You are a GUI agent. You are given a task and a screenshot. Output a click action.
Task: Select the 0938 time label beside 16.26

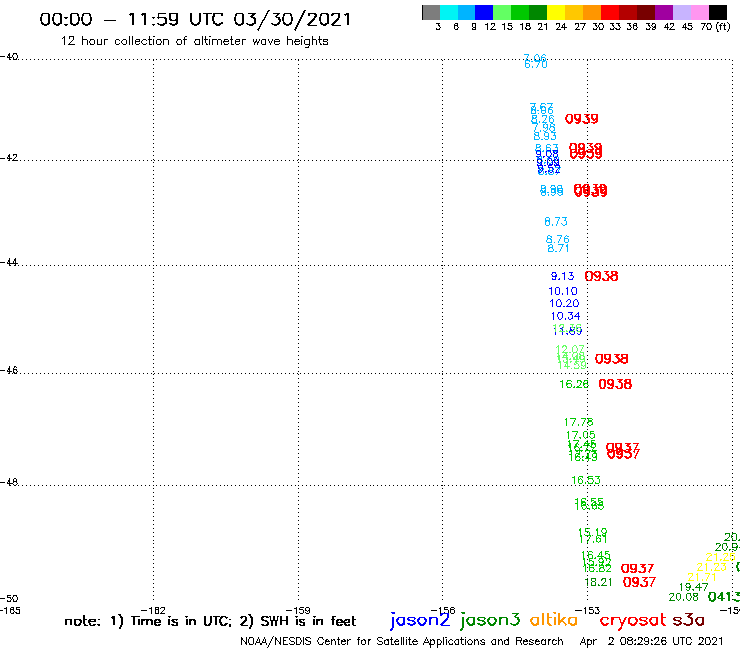pyautogui.click(x=615, y=384)
